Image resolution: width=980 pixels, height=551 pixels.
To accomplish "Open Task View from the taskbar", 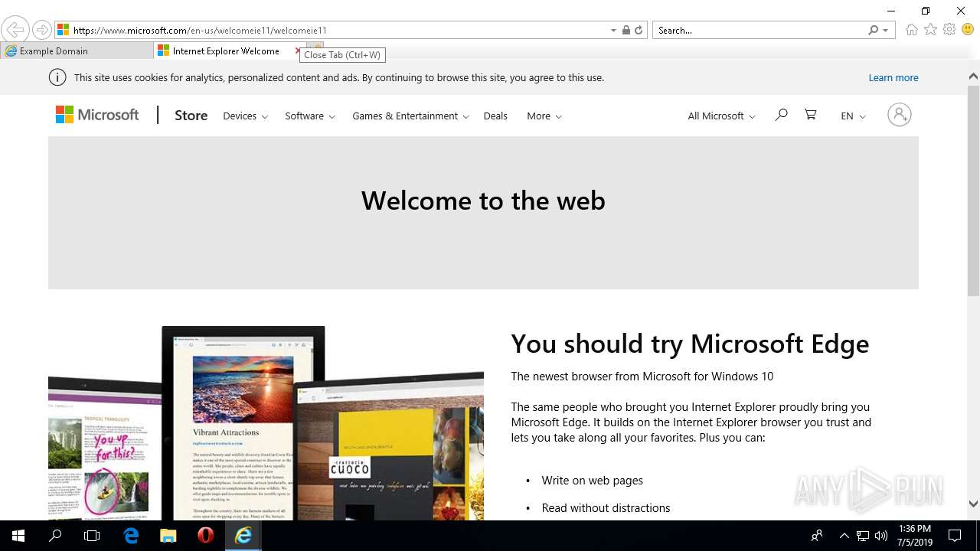I will tap(92, 536).
